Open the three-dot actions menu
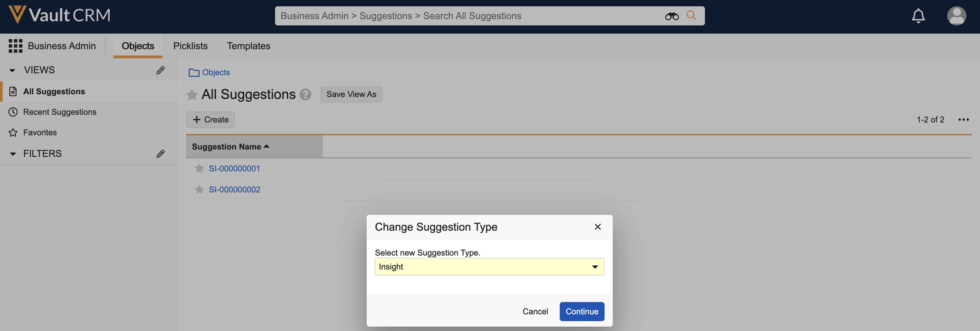Viewport: 980px width, 331px height. click(x=963, y=120)
